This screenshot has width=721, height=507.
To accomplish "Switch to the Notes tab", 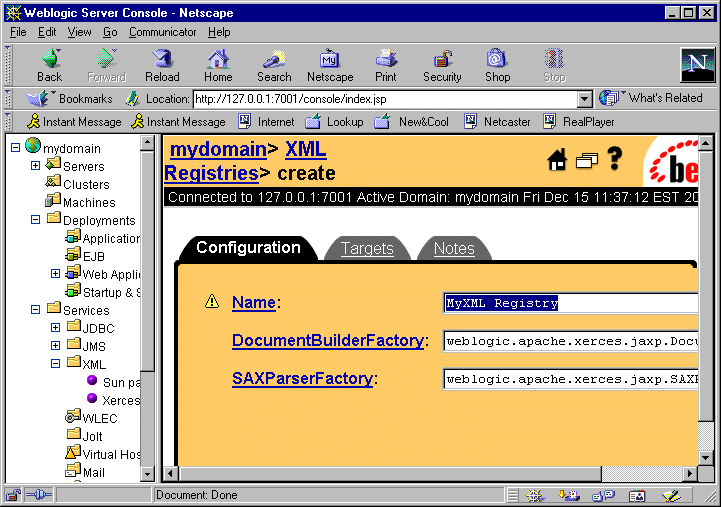I will tap(454, 248).
